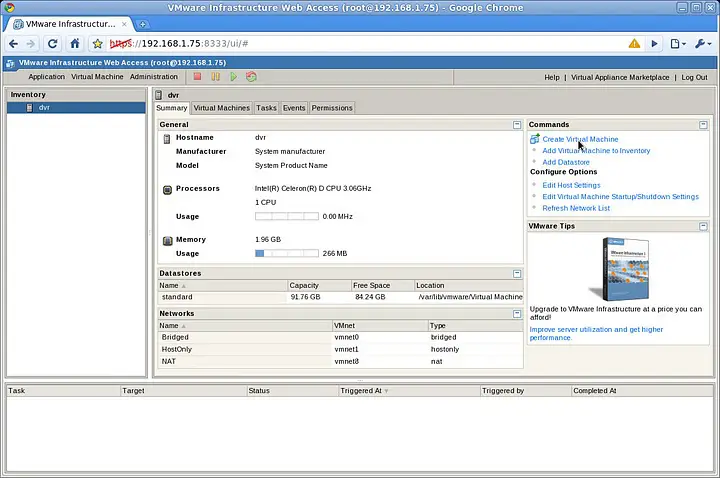Click the Processors chip icon
Screen dimensions: 720x478
pyautogui.click(x=168, y=189)
